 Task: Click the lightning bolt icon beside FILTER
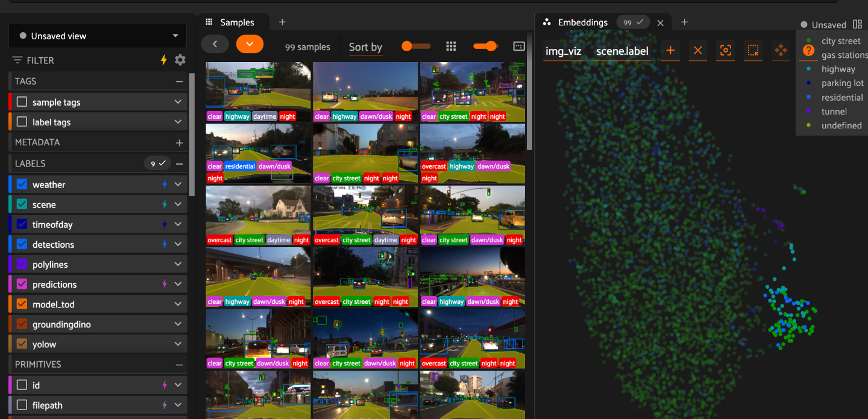pos(163,60)
